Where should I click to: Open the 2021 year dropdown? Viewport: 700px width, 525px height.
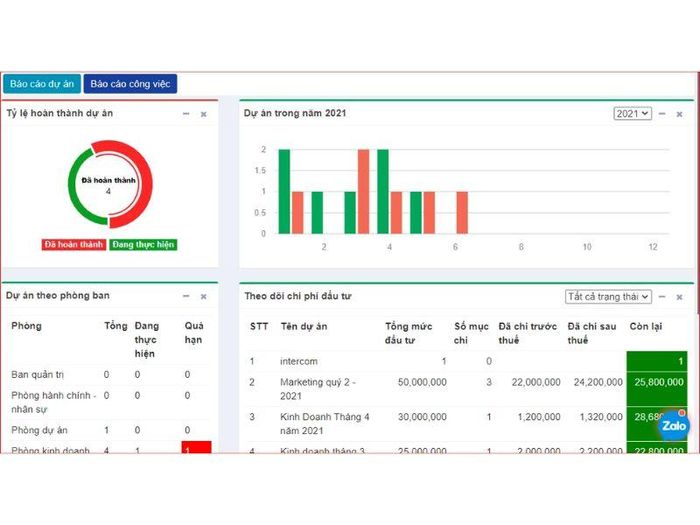(632, 114)
